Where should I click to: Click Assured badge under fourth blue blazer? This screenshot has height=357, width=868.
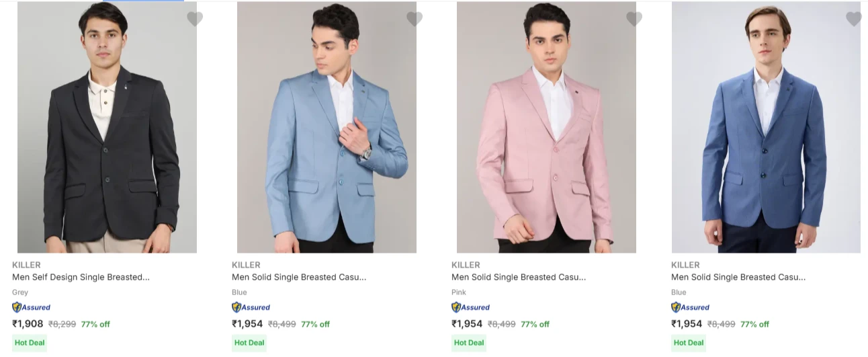tap(691, 307)
